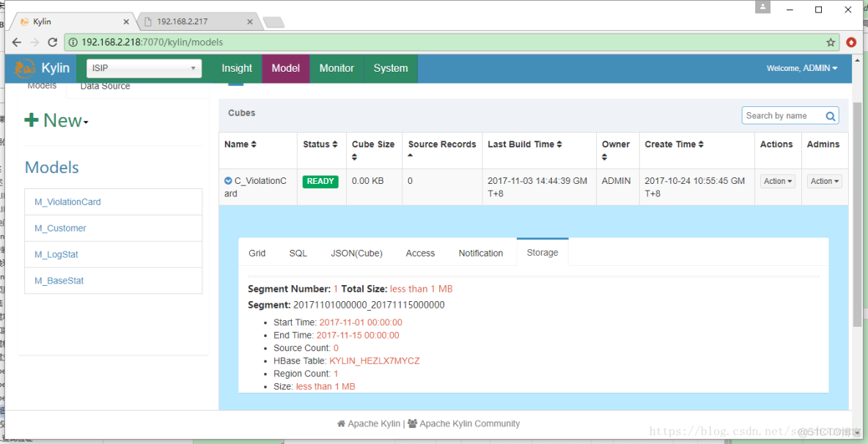Click the Kylin logo icon

[x=26, y=69]
